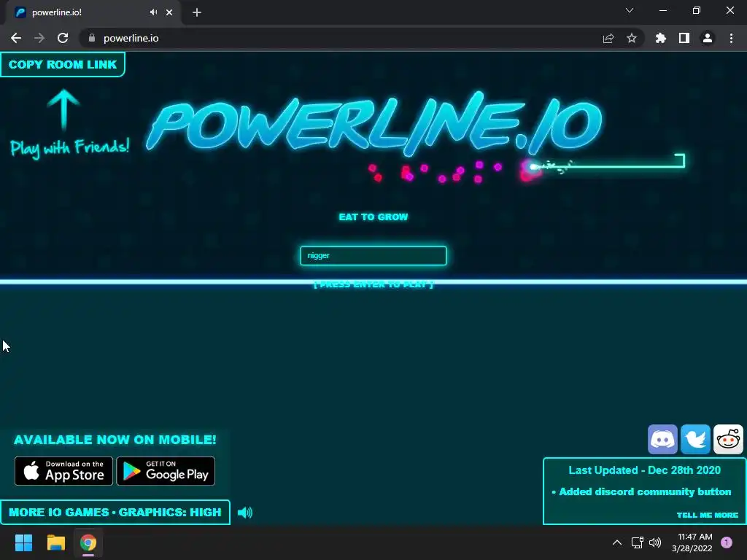The height and width of the screenshot is (560, 747).
Task: Open the Discord community icon
Action: click(x=662, y=439)
